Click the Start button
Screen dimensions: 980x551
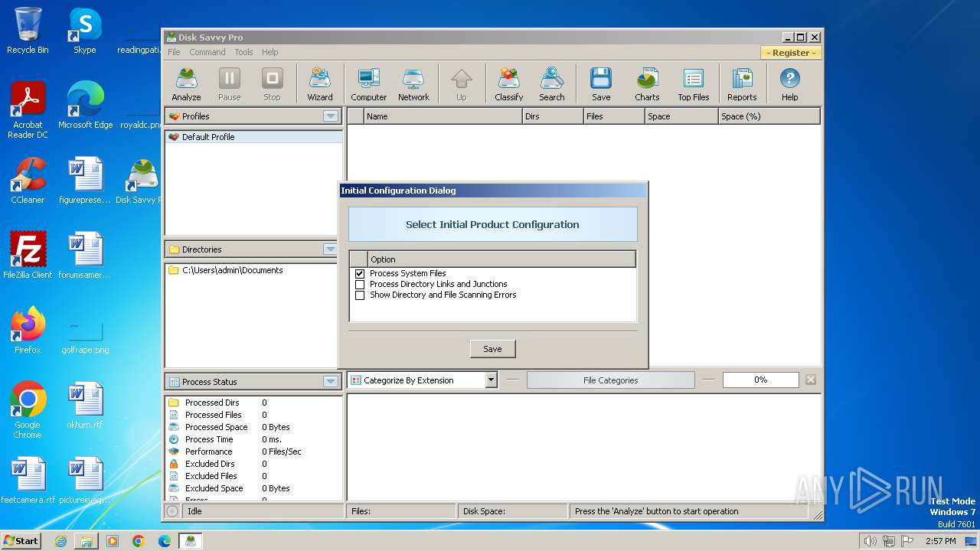click(x=21, y=540)
